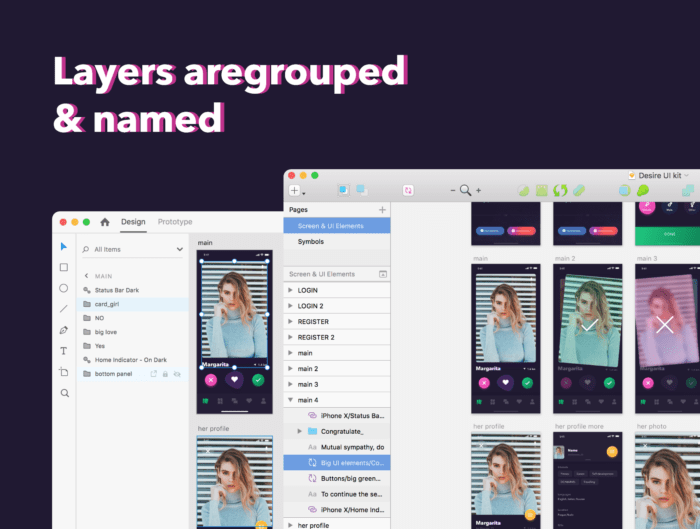Select the Screen & UI Elements page

tap(337, 226)
